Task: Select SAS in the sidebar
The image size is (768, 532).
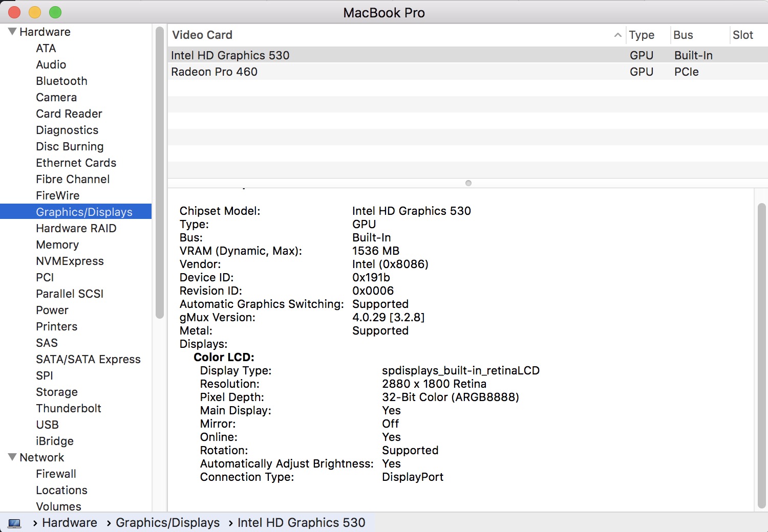Action: point(47,343)
